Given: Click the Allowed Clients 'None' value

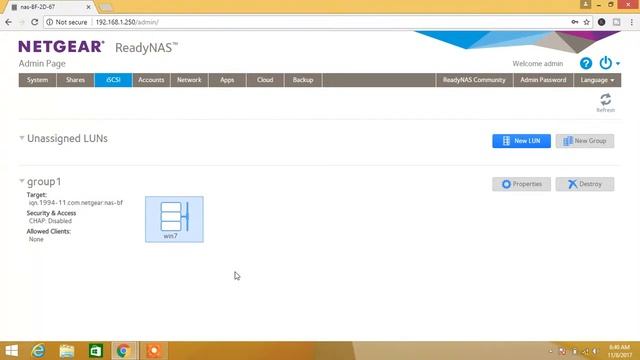Looking at the screenshot, I should pyautogui.click(x=36, y=239).
